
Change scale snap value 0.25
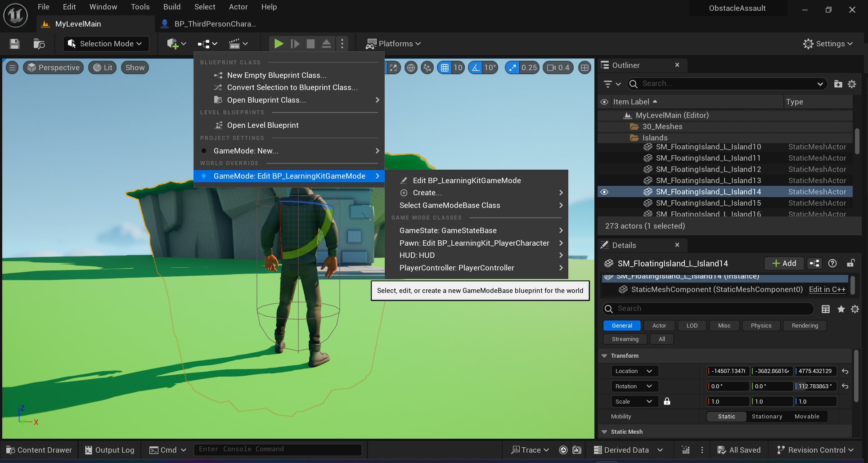tap(529, 67)
